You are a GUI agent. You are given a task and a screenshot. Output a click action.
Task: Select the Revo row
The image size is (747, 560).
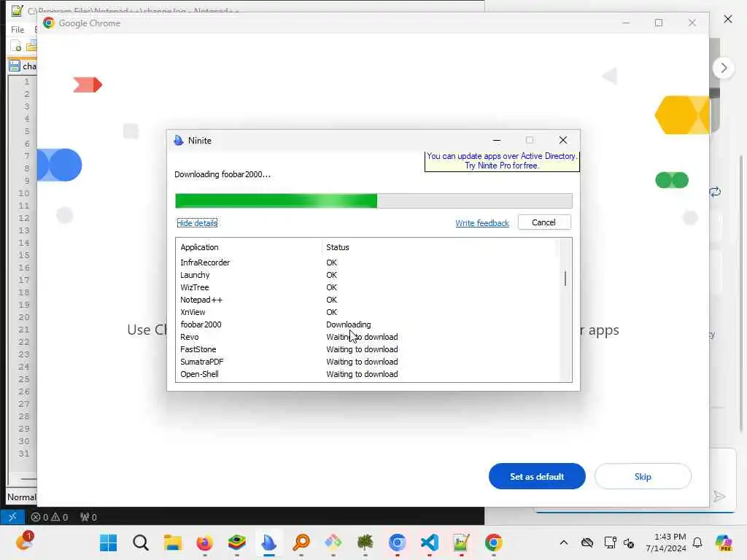367,337
